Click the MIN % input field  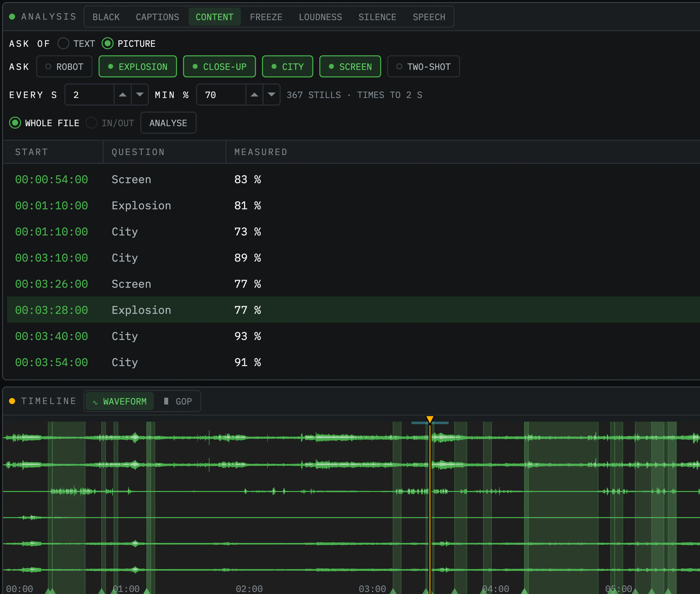[221, 95]
